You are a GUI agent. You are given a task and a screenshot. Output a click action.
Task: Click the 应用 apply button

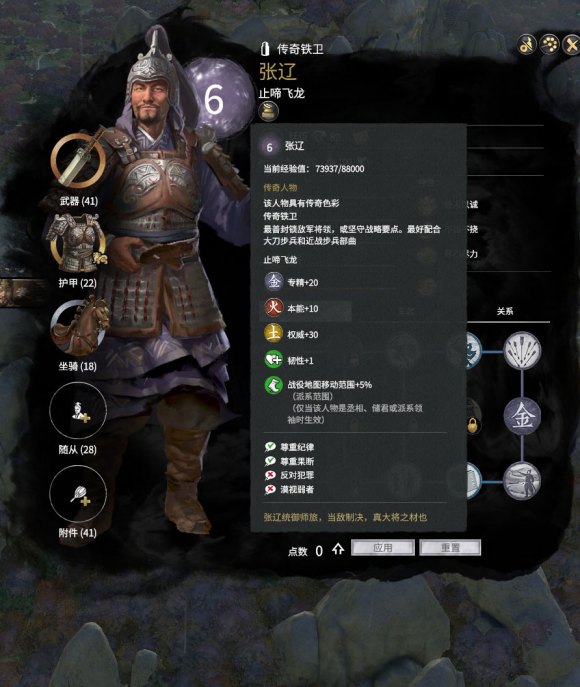tap(383, 548)
